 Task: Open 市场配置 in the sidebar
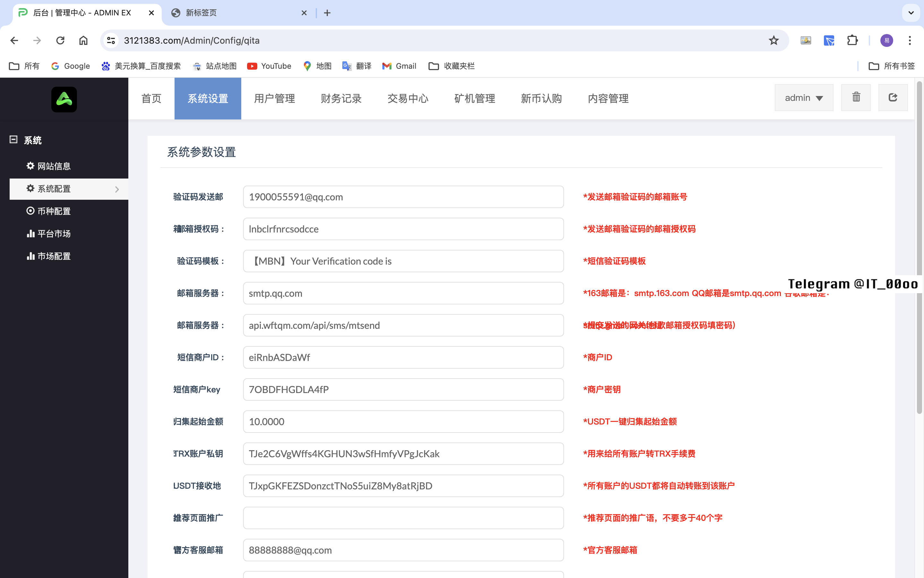[48, 256]
